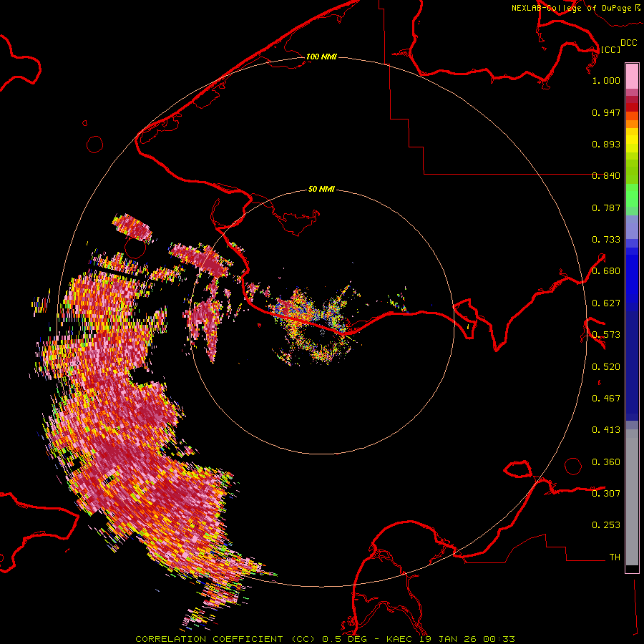This screenshot has height=644, width=644.
Task: Click the 0.467 scale value
Action: (606, 399)
